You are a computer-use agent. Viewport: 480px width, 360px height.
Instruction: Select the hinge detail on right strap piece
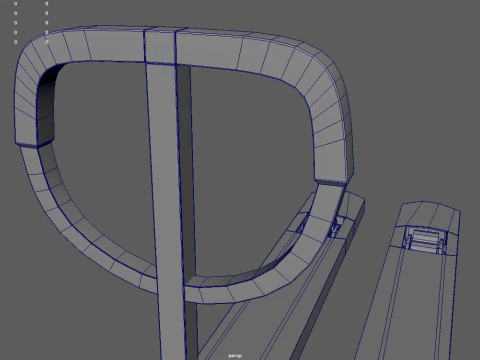[x=425, y=239]
